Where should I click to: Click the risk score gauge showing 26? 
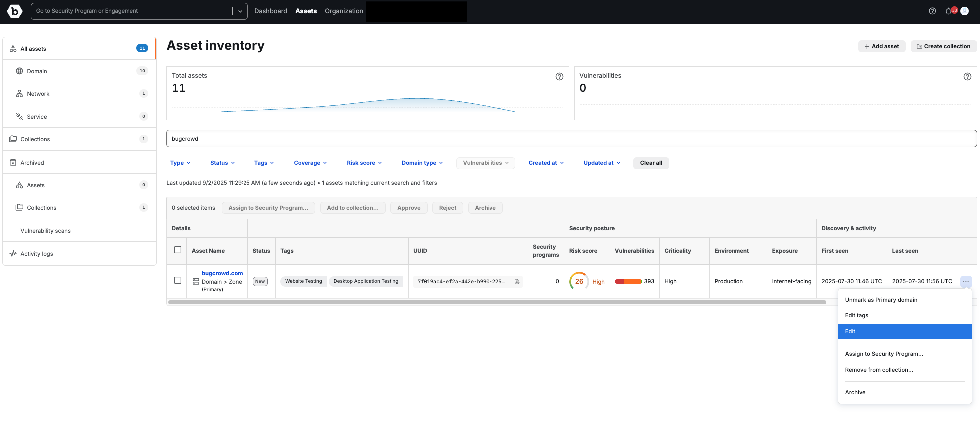tap(579, 281)
